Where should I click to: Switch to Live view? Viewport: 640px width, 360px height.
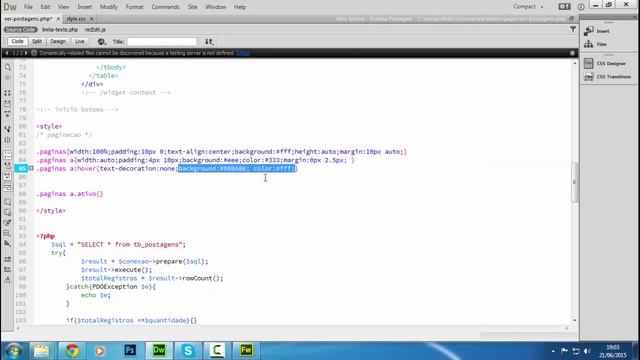coord(80,42)
